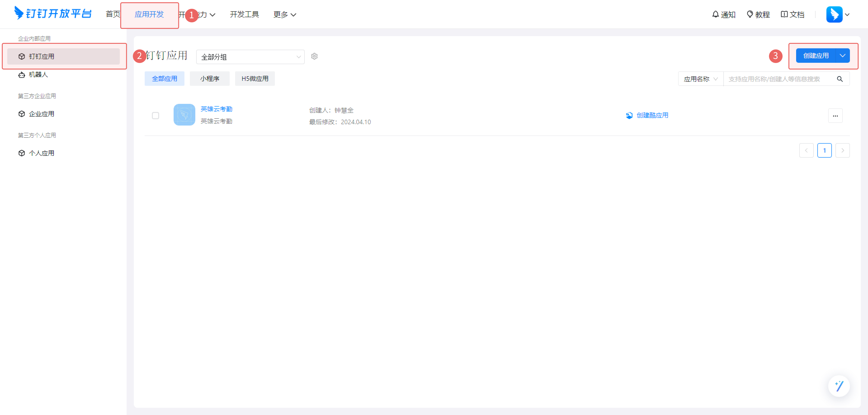Click the 通知 link

[x=728, y=14]
